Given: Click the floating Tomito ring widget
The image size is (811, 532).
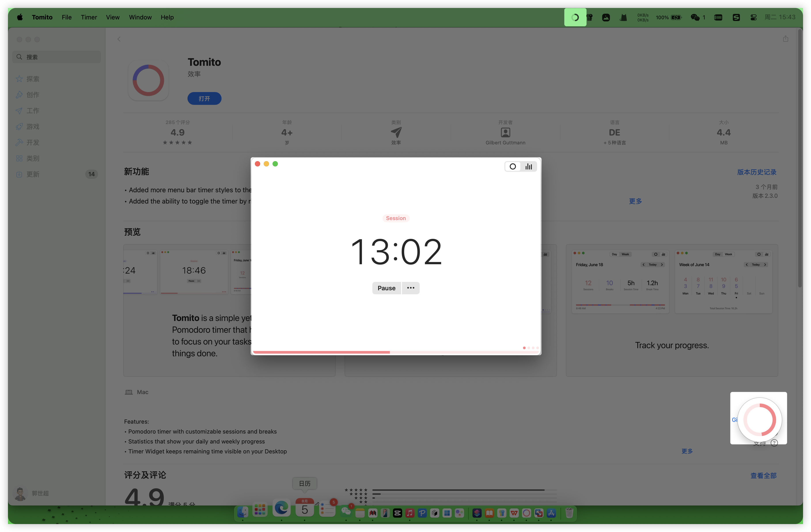Looking at the screenshot, I should [760, 420].
